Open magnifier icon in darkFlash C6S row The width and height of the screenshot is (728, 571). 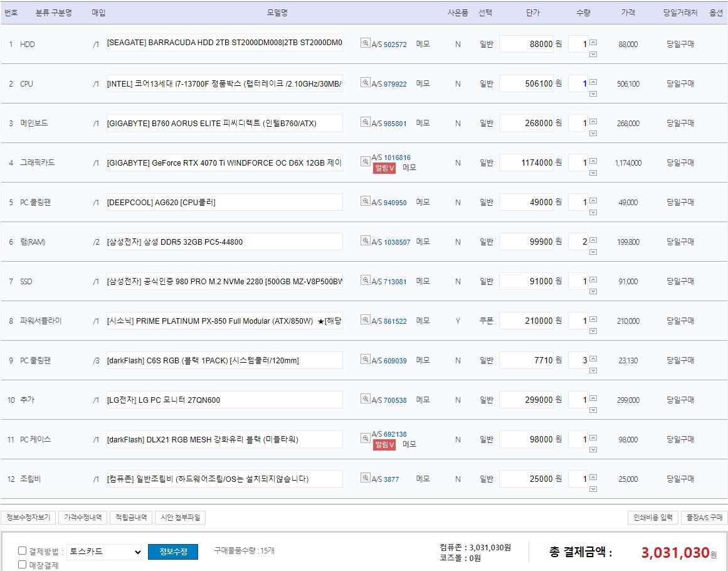pyautogui.click(x=366, y=359)
